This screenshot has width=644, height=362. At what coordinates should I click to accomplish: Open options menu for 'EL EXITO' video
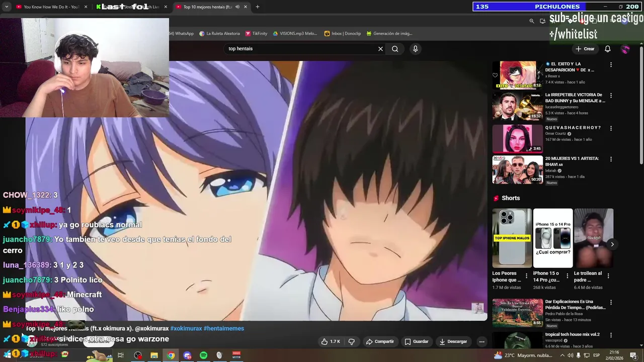(611, 65)
